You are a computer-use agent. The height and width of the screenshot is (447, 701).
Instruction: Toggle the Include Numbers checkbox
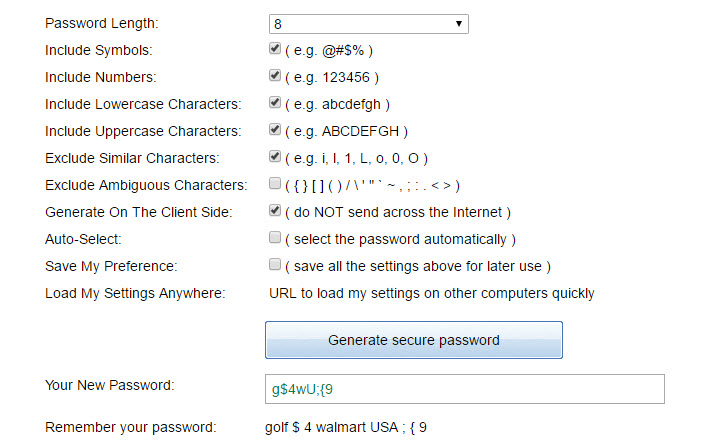[x=275, y=75]
